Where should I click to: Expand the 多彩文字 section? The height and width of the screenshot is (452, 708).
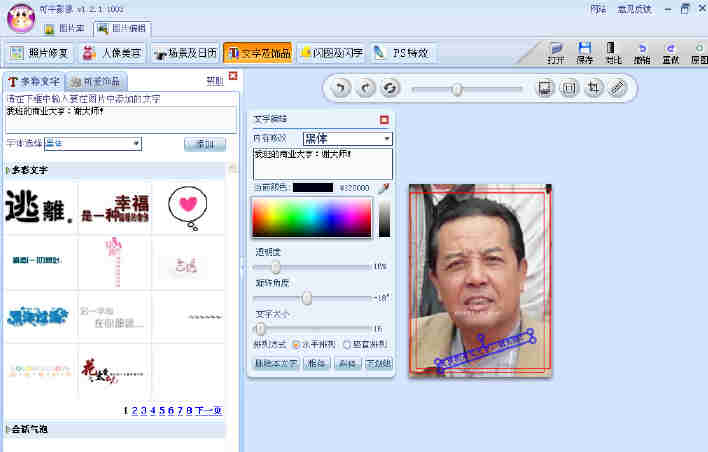point(9,171)
